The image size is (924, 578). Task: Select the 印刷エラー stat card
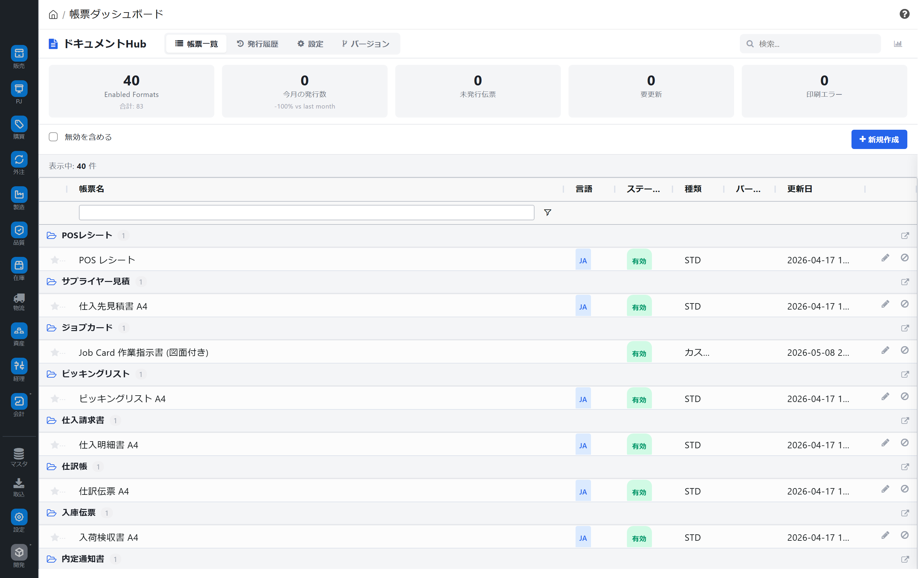tap(824, 91)
